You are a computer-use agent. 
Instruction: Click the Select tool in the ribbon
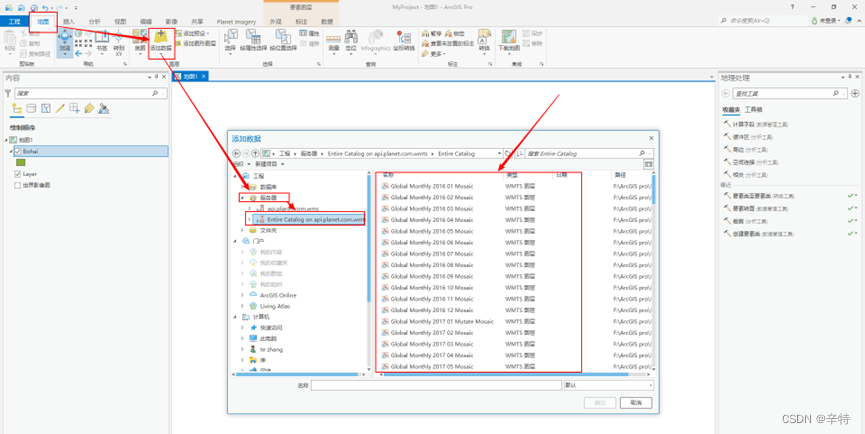click(x=230, y=41)
